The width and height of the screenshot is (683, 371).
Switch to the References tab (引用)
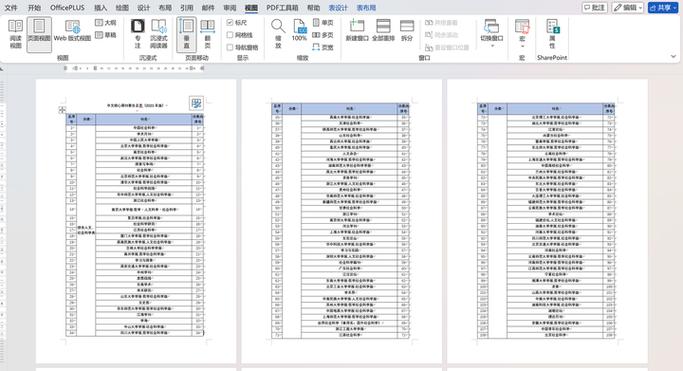click(x=186, y=8)
